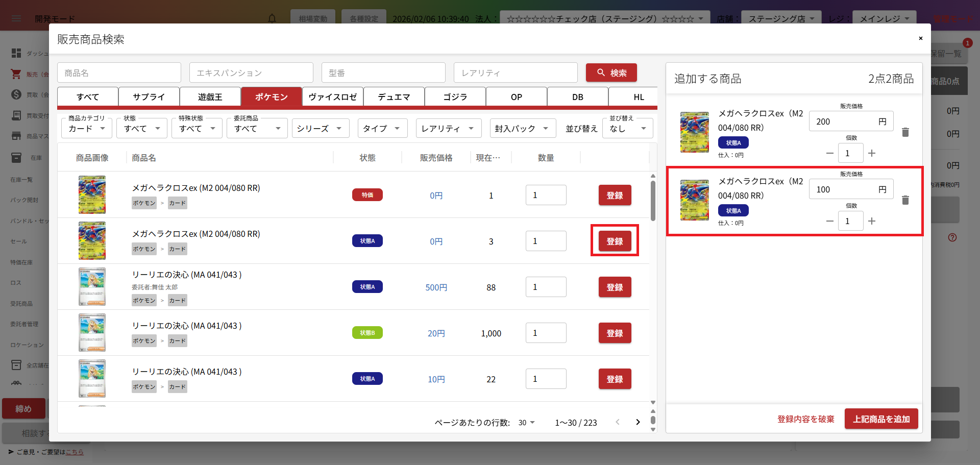
Task: Click the 商品名 search field
Action: tap(119, 73)
